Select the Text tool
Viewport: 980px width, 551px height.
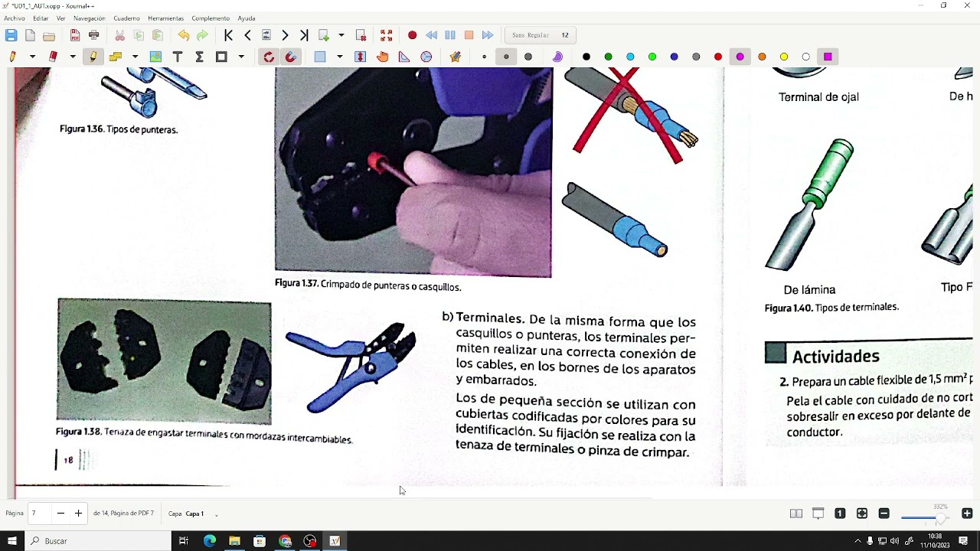tap(178, 57)
